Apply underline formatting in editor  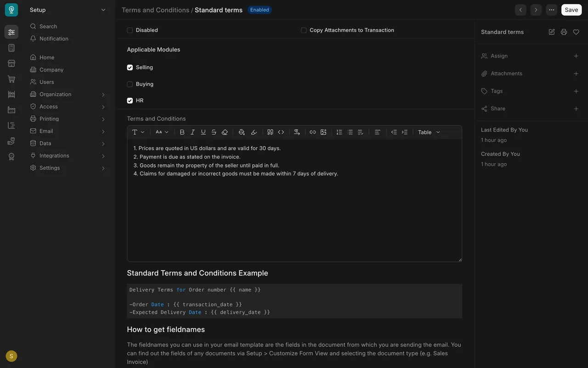click(x=203, y=132)
